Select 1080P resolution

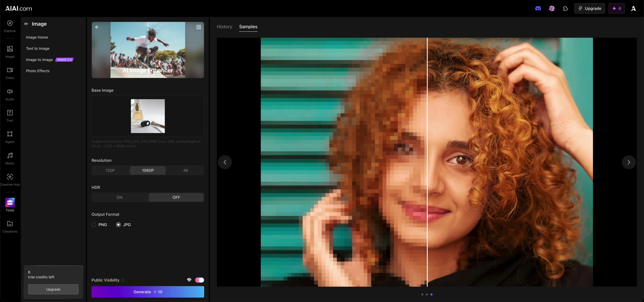click(148, 170)
